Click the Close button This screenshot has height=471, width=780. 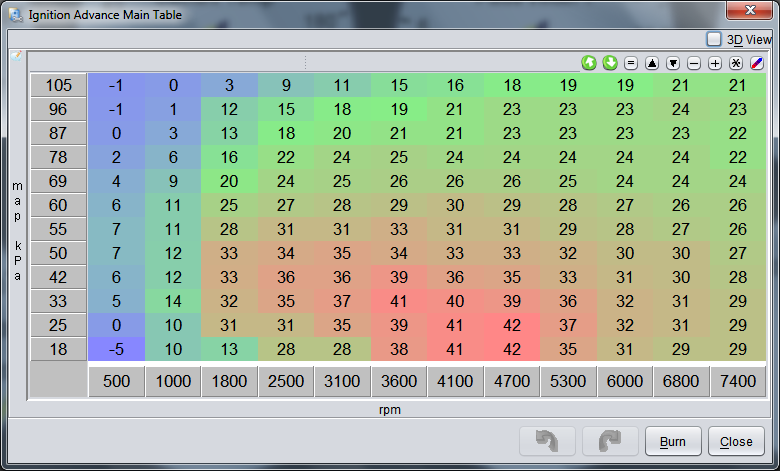[x=736, y=441]
